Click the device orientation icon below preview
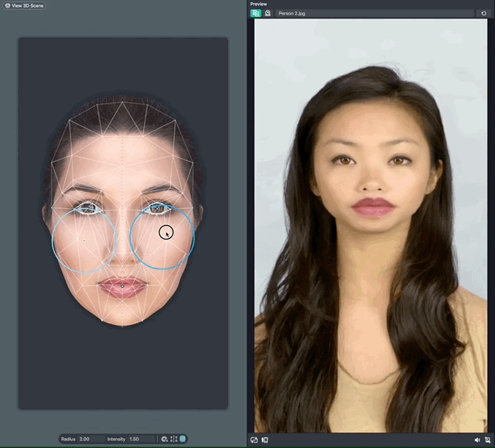This screenshot has width=495, height=448. [x=265, y=439]
